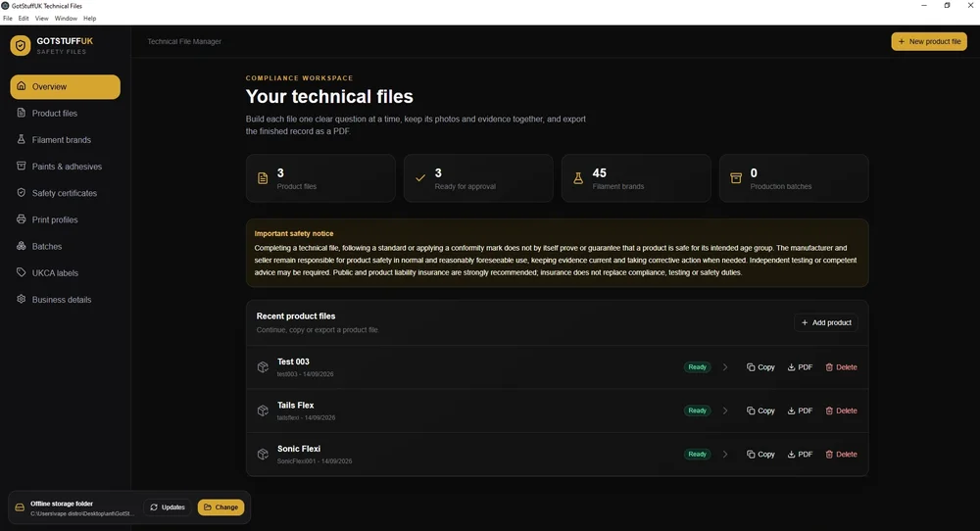The image size is (980, 531).
Task: Open the Edit menu
Action: coord(24,18)
